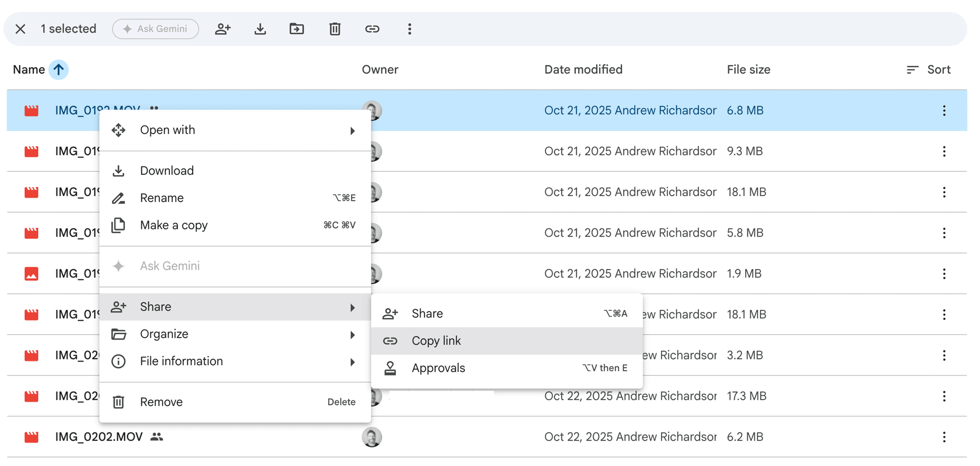Click the copy link icon in toolbar
This screenshot has height=466, width=980.
pos(372,29)
